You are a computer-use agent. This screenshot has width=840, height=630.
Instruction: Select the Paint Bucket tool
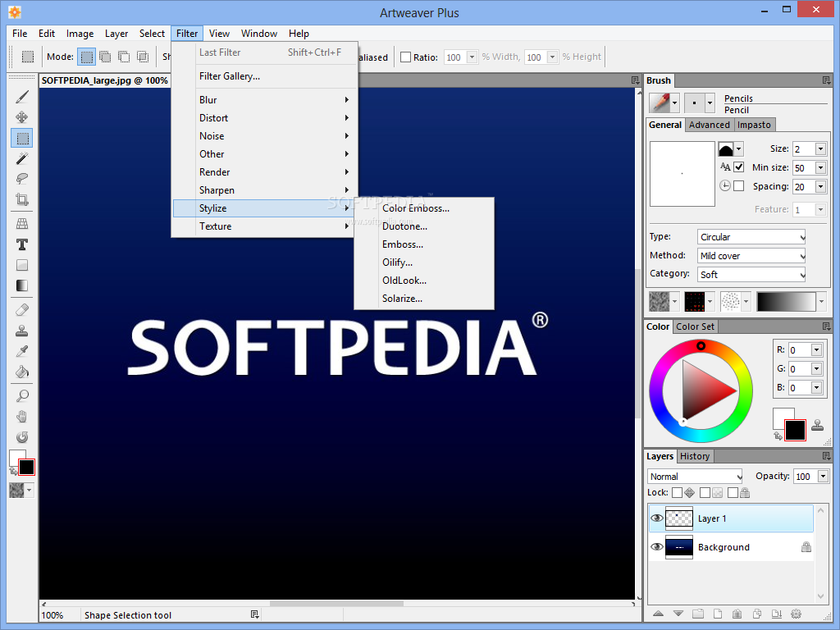[22, 372]
